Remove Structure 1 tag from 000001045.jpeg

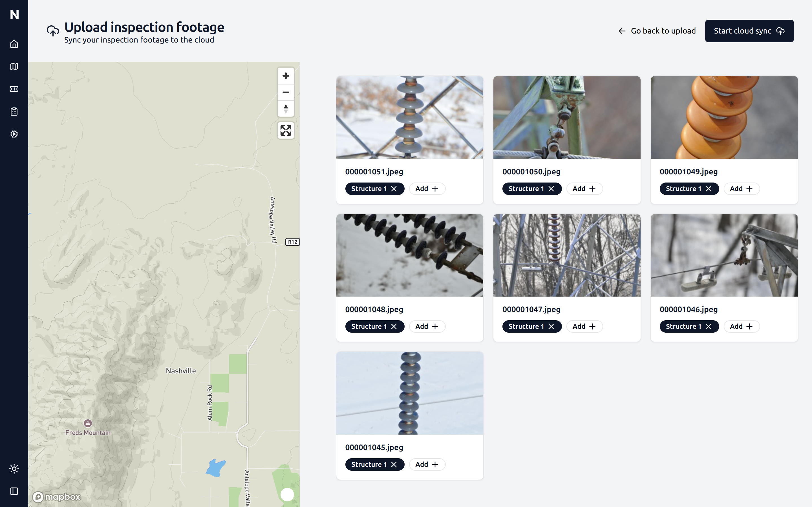click(x=395, y=464)
